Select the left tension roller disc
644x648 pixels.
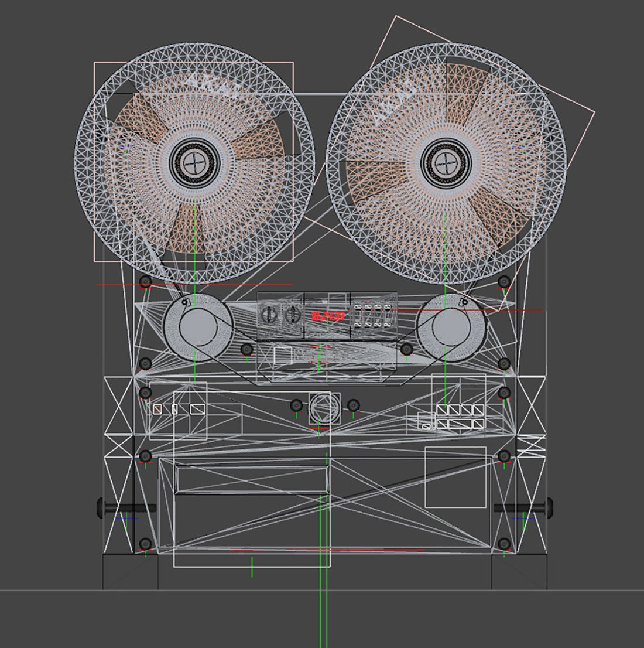tap(198, 326)
